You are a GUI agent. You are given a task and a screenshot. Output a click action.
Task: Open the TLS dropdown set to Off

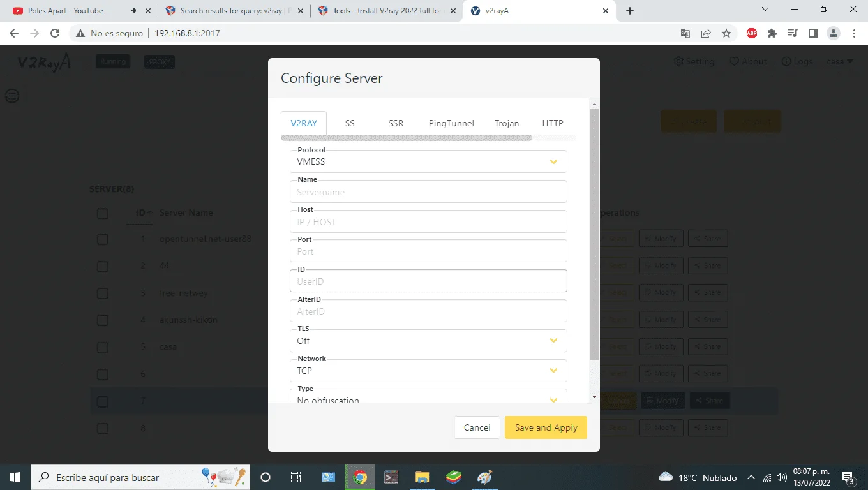pos(428,341)
